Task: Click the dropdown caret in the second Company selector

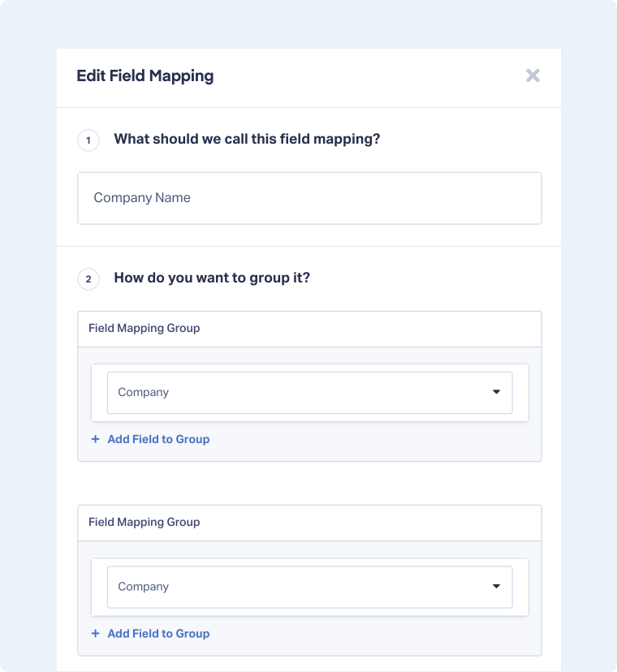Action: click(x=496, y=586)
